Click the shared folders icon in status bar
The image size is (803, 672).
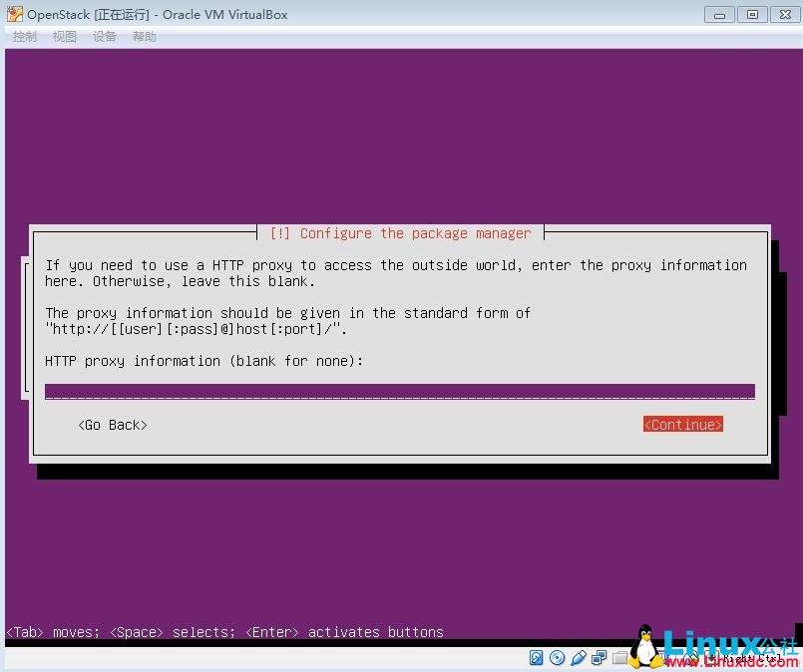[620, 658]
